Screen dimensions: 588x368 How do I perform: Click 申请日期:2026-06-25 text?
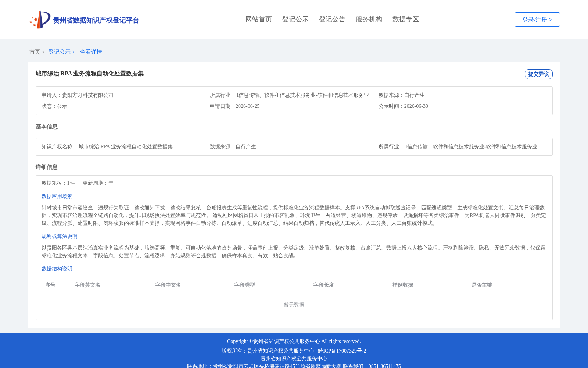235,106
